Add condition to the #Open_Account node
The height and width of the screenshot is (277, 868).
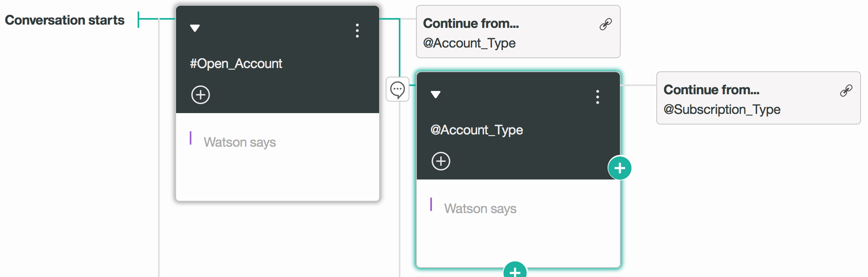pyautogui.click(x=201, y=95)
